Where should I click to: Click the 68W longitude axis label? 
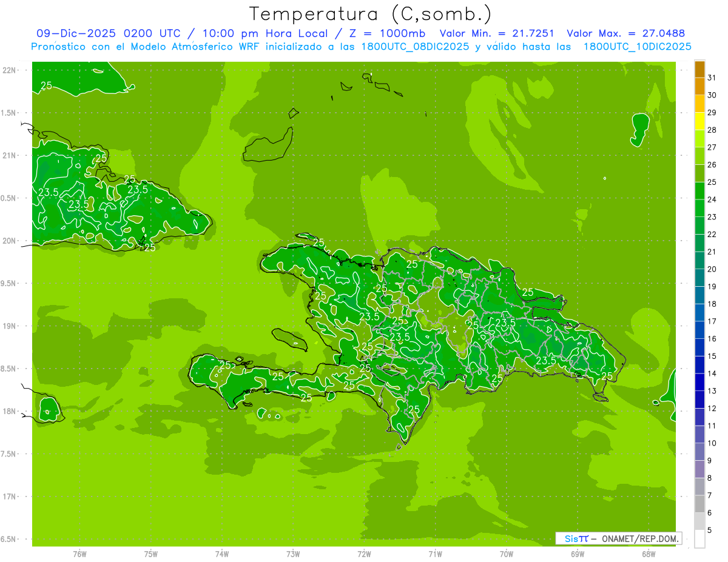(649, 554)
